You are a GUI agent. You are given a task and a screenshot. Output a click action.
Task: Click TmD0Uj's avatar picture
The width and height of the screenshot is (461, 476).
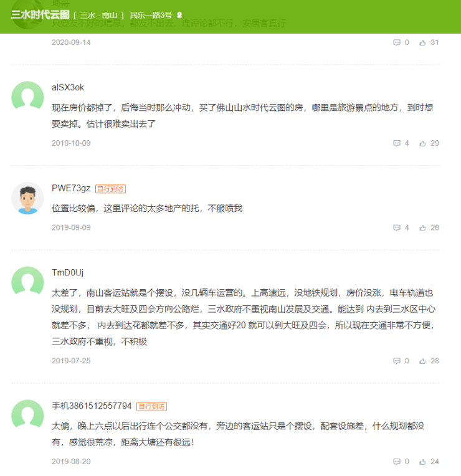(27, 282)
